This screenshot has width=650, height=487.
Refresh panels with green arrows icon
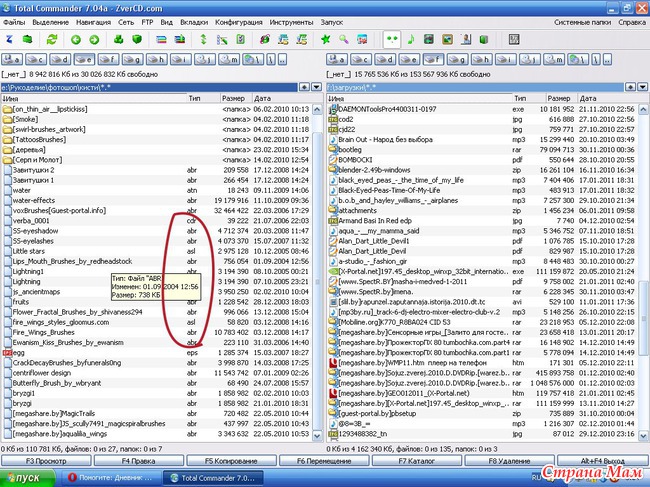(x=52, y=39)
